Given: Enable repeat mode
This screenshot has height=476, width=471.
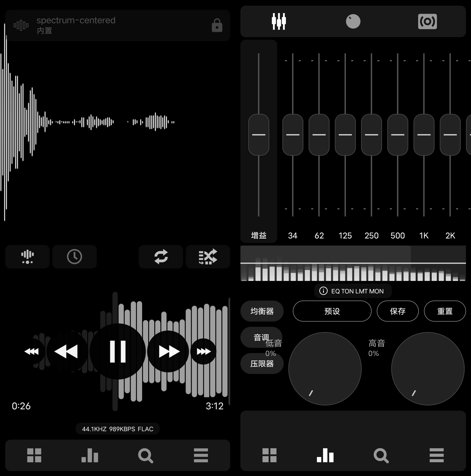Looking at the screenshot, I should point(160,257).
